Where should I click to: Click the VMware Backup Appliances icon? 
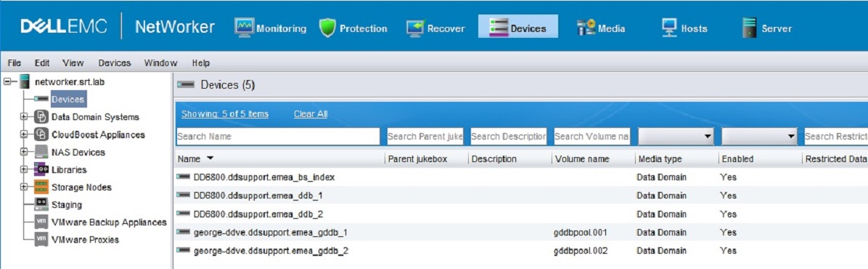pos(41,222)
